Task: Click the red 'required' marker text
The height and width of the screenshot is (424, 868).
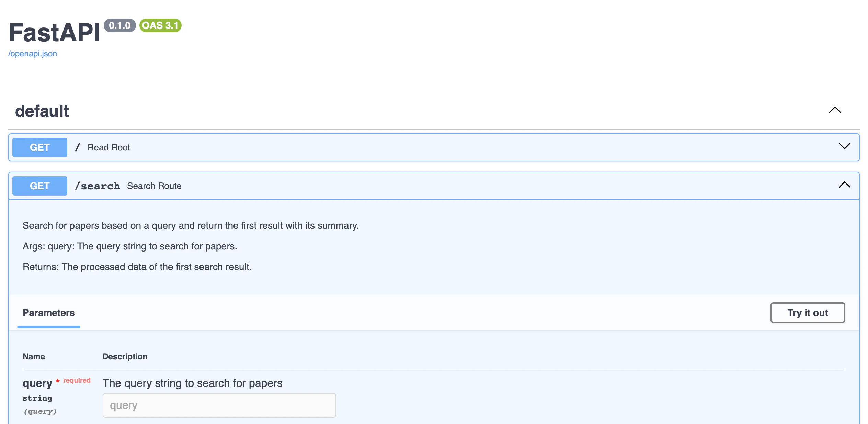Action: coord(77,380)
